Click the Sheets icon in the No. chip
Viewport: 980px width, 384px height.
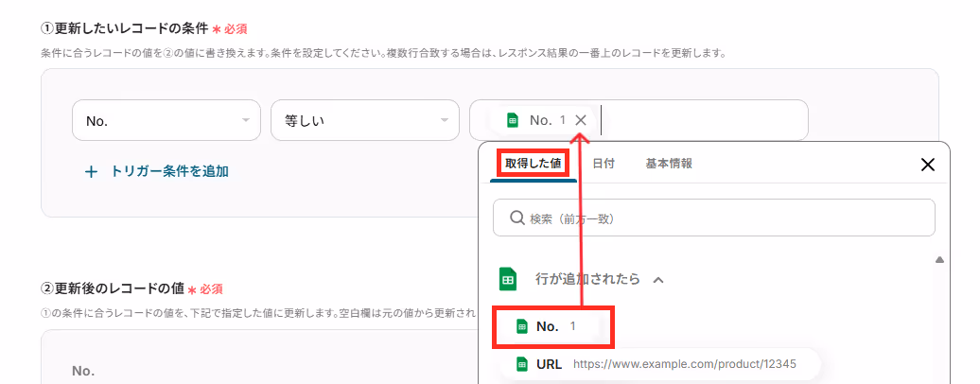click(x=513, y=121)
